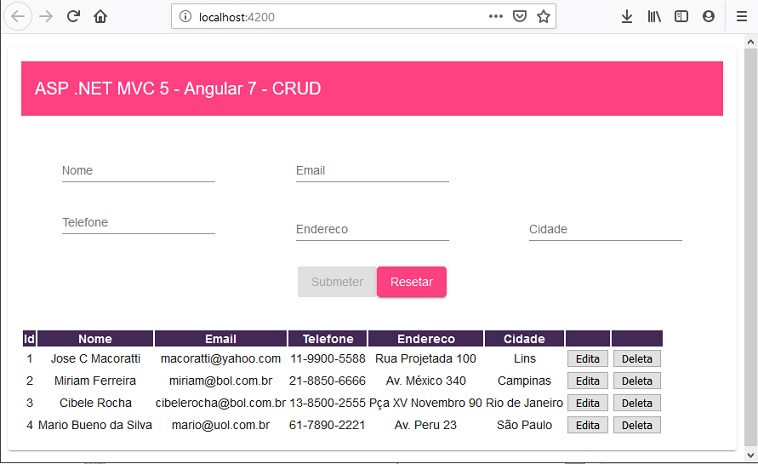Toggle the browser sidebar view
Image resolution: width=758 pixels, height=464 pixels.
point(681,16)
